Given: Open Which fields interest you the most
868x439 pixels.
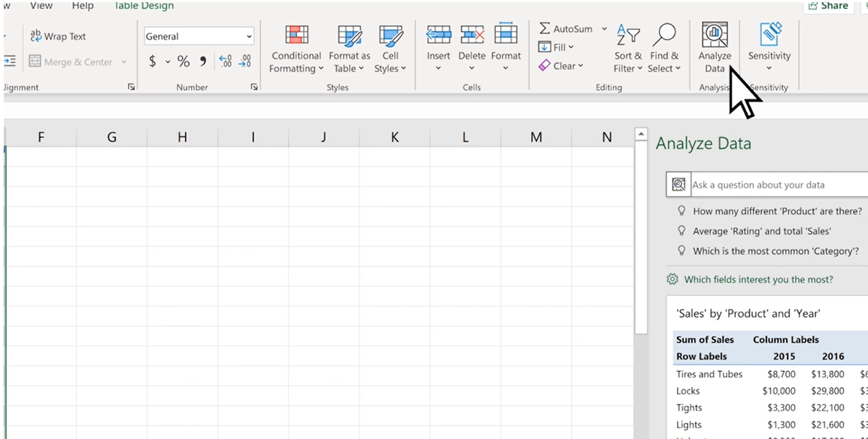Looking at the screenshot, I should [x=758, y=279].
